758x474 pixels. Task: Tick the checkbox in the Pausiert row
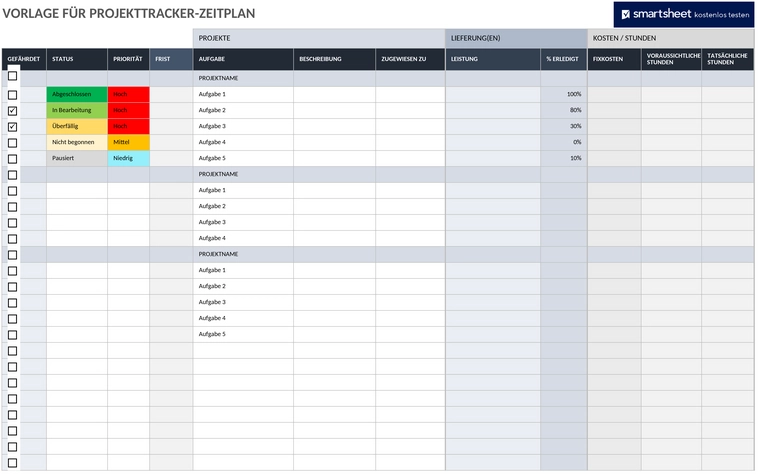13,159
